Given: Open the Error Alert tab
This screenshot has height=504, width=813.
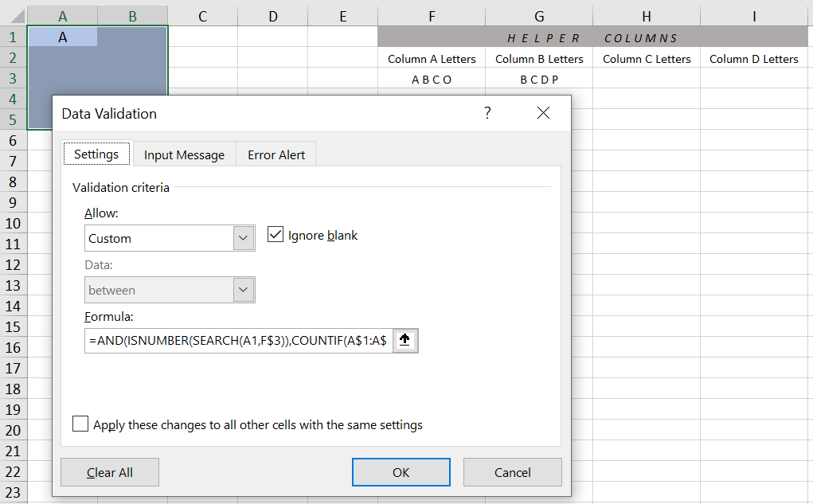Looking at the screenshot, I should [276, 154].
